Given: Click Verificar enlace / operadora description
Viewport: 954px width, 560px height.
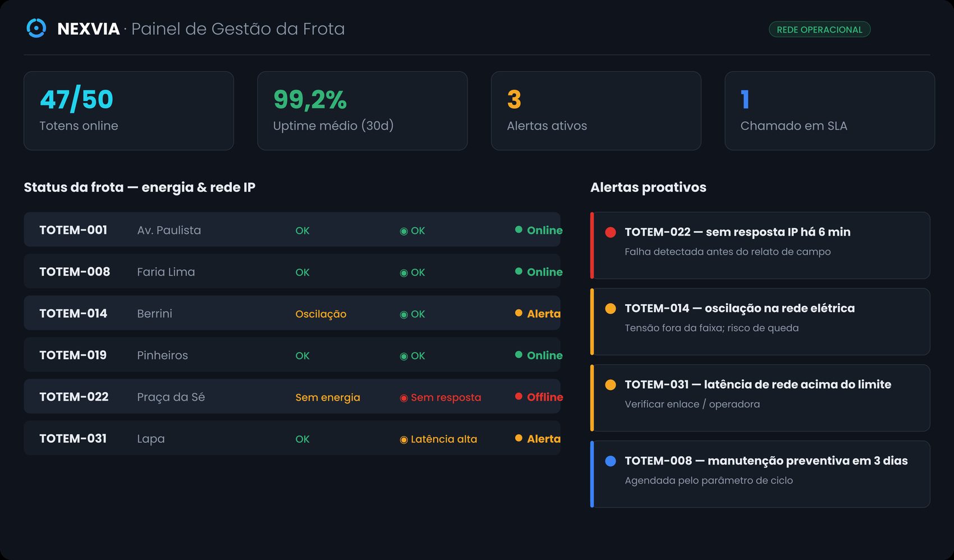Looking at the screenshot, I should tap(692, 405).
